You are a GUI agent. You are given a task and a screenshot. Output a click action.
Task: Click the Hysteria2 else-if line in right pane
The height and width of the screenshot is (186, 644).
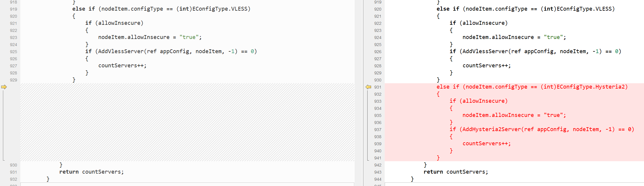coord(532,87)
